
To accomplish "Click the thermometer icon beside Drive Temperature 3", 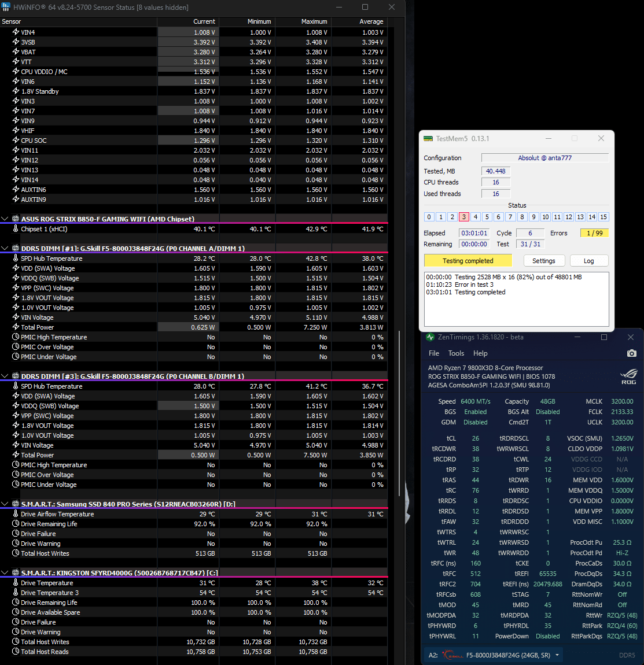I will [16, 593].
